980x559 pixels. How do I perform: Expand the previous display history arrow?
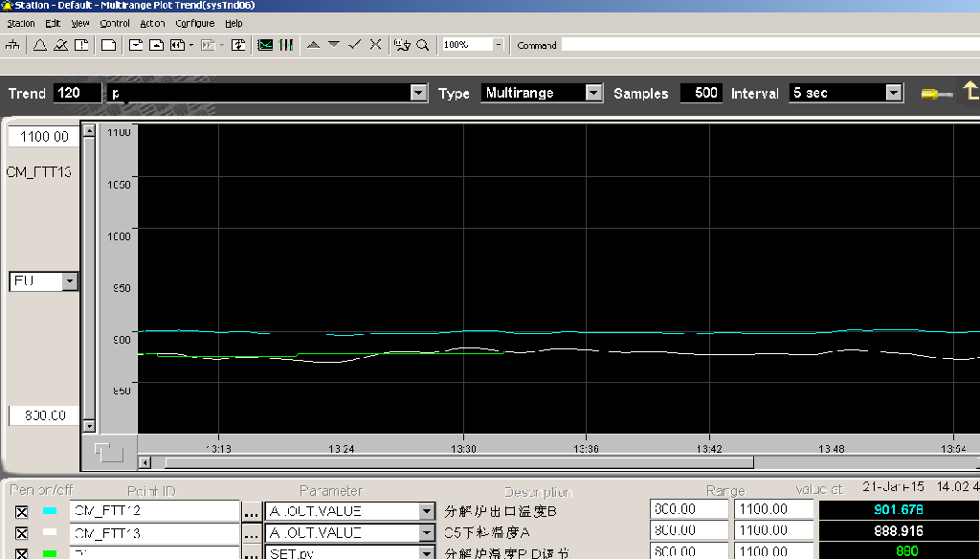click(x=191, y=45)
